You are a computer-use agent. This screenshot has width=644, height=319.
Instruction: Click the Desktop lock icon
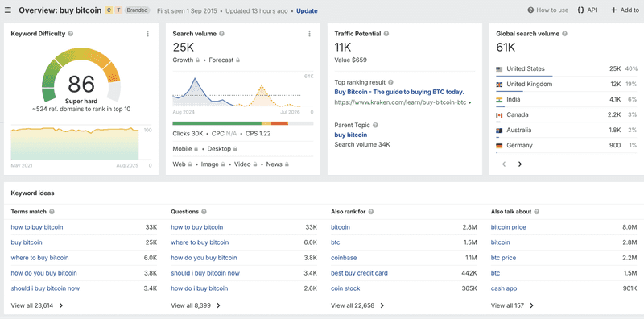pyautogui.click(x=235, y=149)
